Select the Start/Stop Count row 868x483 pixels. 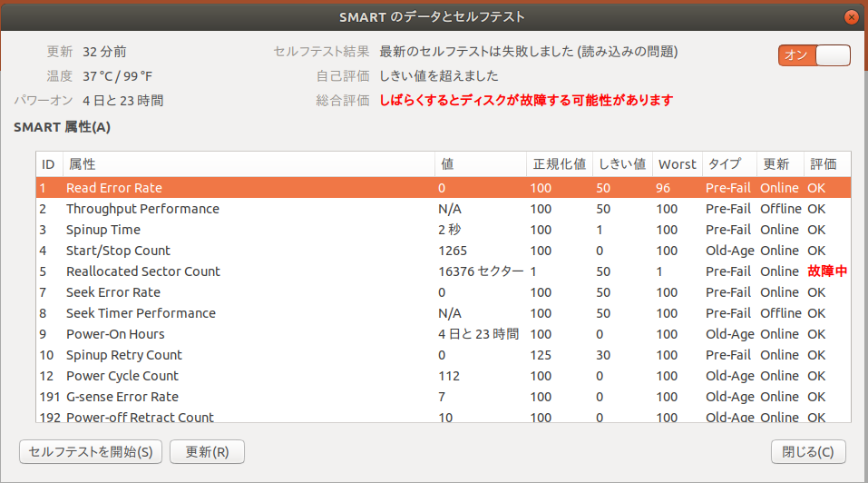444,251
